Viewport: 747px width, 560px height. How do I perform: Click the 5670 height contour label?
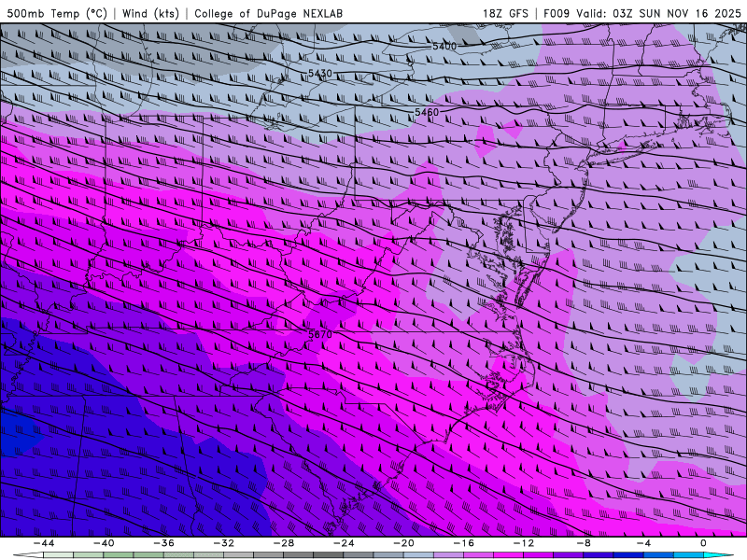[x=319, y=334]
